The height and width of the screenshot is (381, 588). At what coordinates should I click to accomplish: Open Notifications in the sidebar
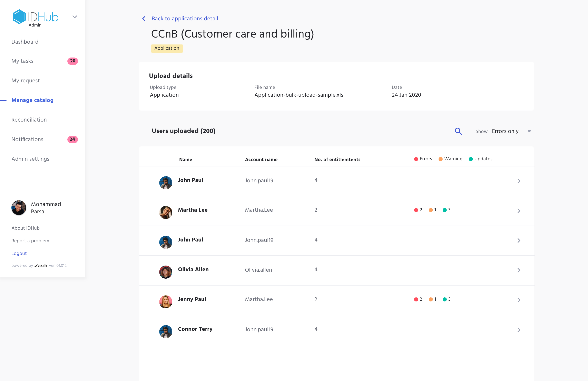pyautogui.click(x=27, y=139)
